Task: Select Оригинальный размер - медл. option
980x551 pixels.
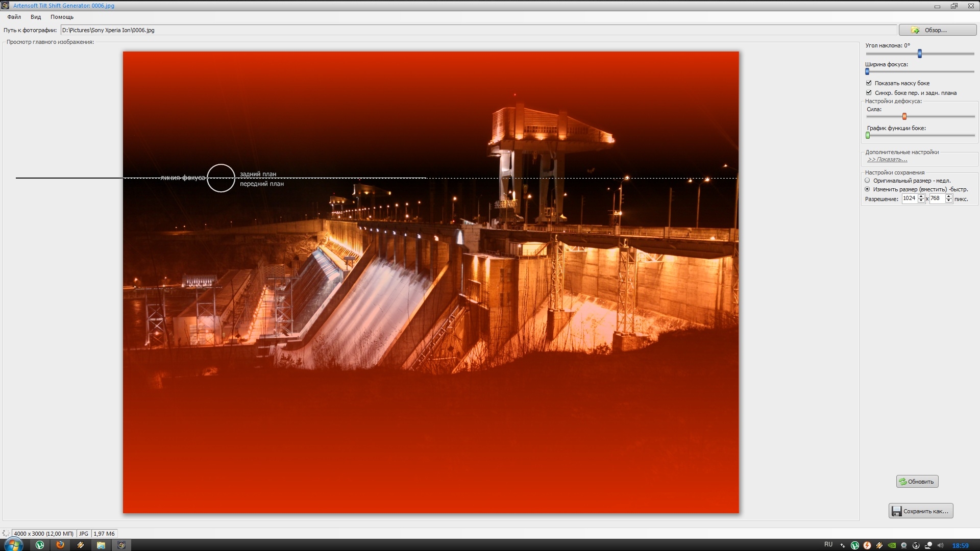Action: (x=867, y=181)
